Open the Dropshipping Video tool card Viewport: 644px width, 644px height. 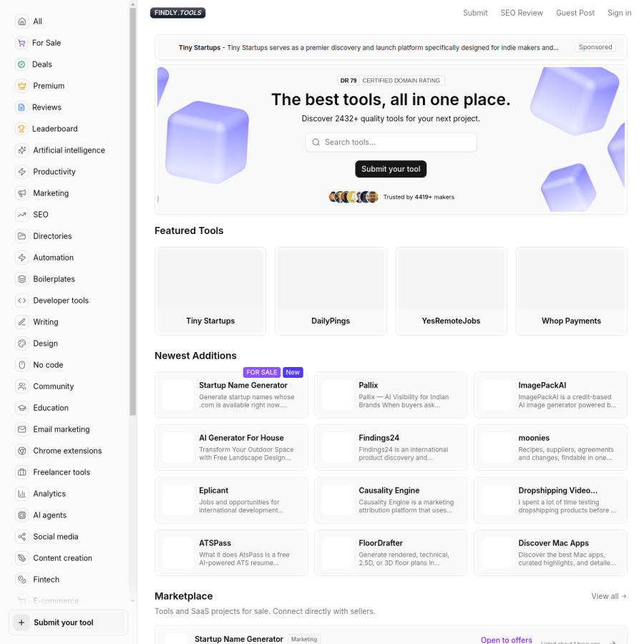point(550,500)
